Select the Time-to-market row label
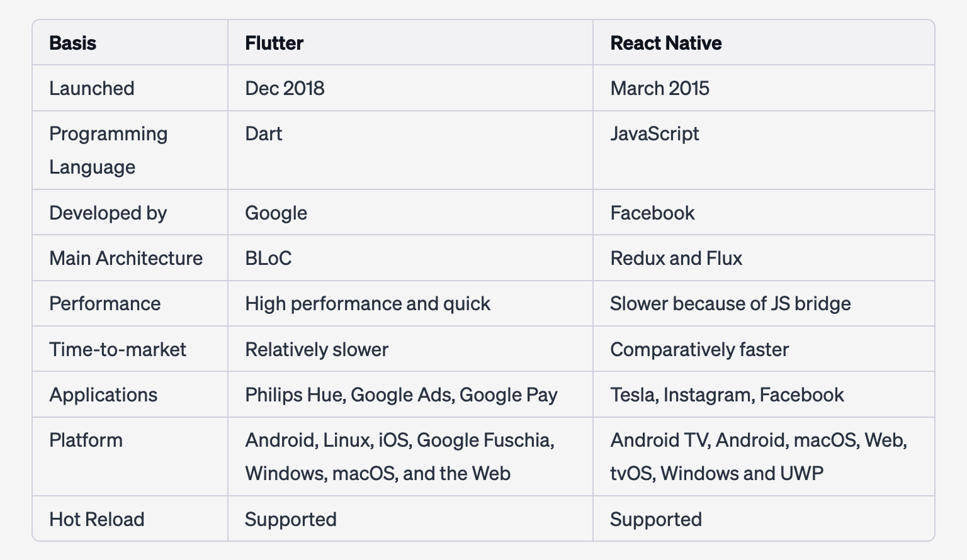967x560 pixels. click(117, 349)
